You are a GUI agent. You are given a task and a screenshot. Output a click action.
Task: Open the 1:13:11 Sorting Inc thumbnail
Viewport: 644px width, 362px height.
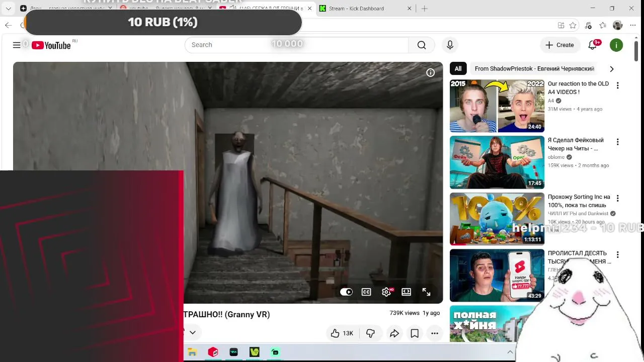click(x=497, y=219)
